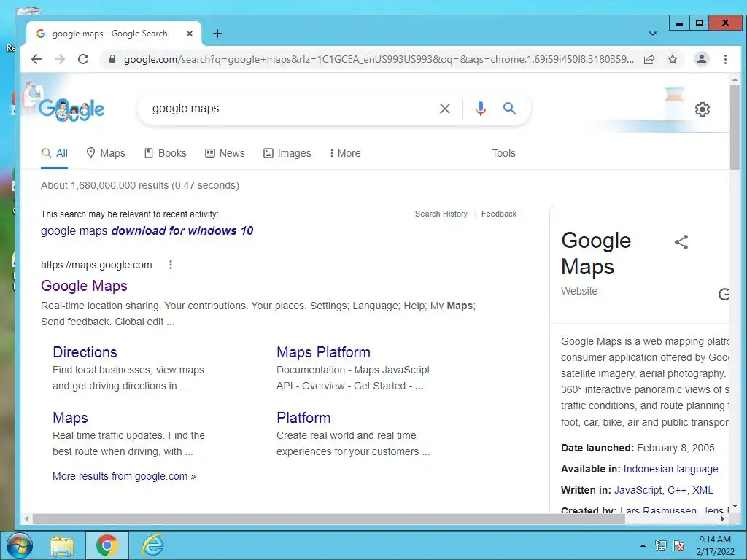Click the horizontal scrollbar thumb
This screenshot has width=747, height=560.
pos(329,519)
